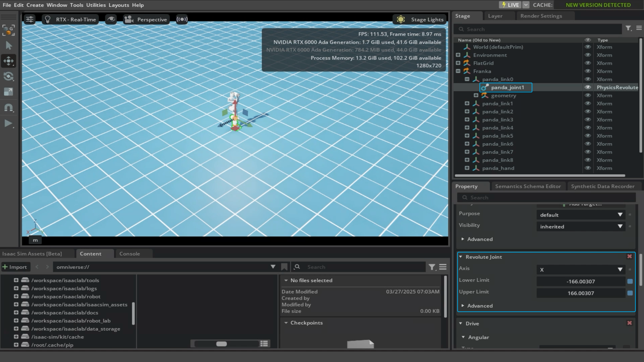Remove the Drive component

pyautogui.click(x=629, y=323)
